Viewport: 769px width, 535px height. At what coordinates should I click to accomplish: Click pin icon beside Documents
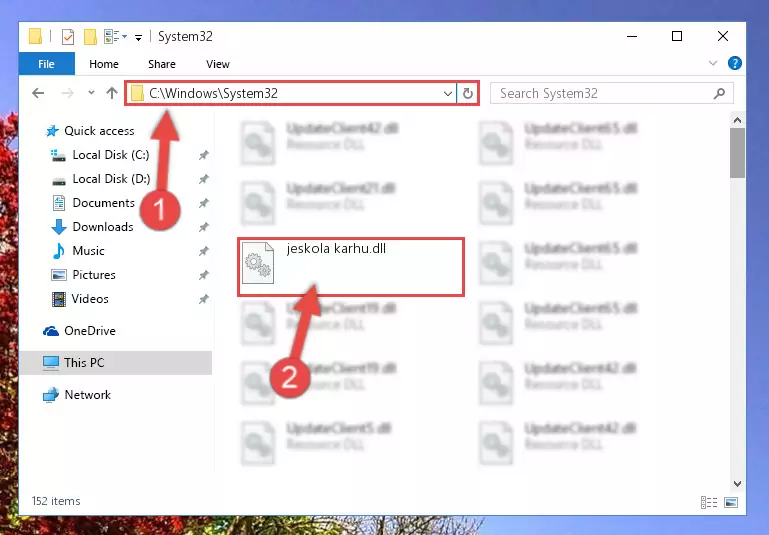click(x=204, y=203)
